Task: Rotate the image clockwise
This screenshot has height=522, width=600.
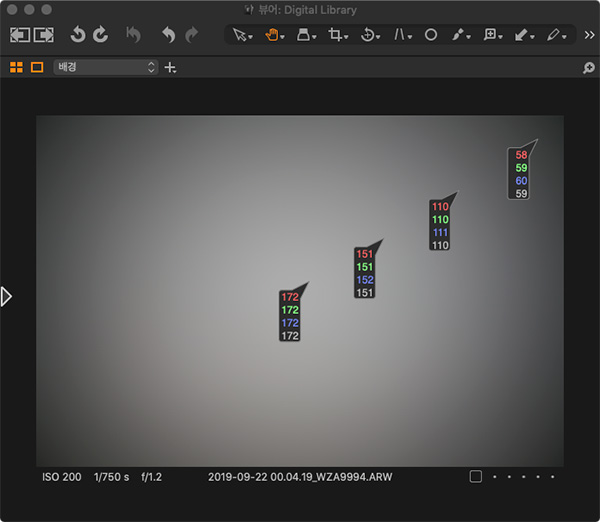Action: pos(100,35)
